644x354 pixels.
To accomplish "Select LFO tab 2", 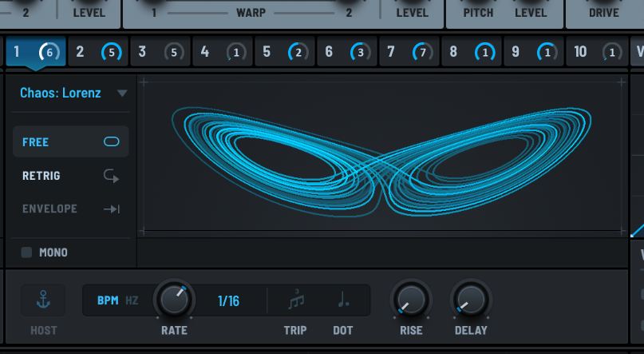I will click(98, 52).
